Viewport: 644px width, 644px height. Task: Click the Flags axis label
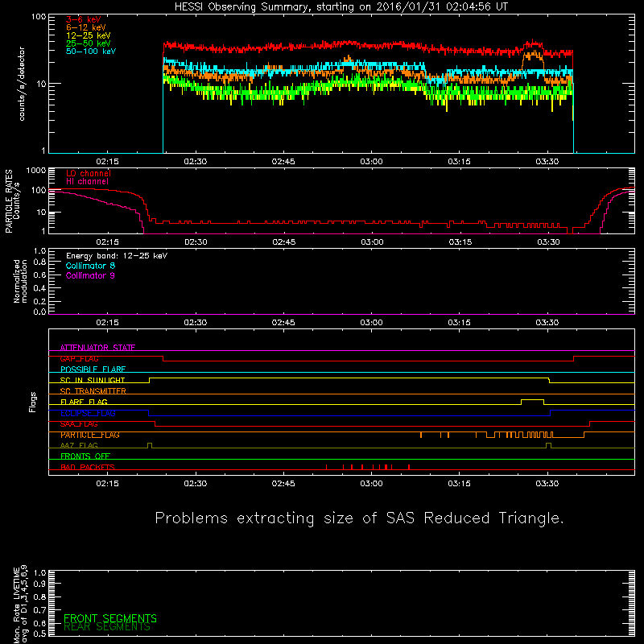(32, 402)
